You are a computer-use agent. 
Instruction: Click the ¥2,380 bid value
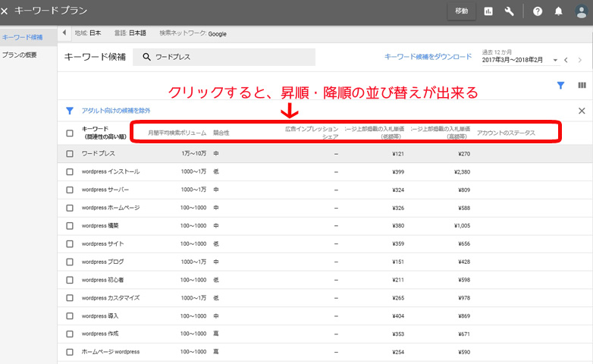462,172
